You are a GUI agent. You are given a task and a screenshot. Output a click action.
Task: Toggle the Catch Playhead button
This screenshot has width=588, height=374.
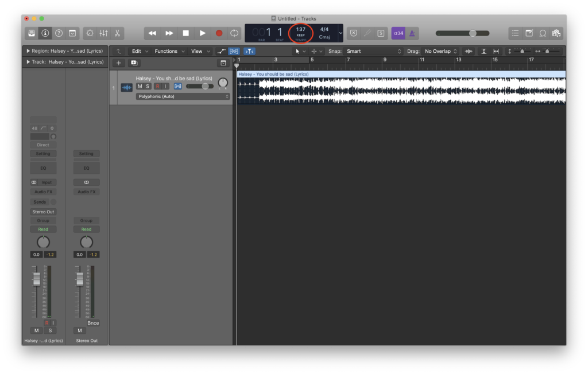249,52
